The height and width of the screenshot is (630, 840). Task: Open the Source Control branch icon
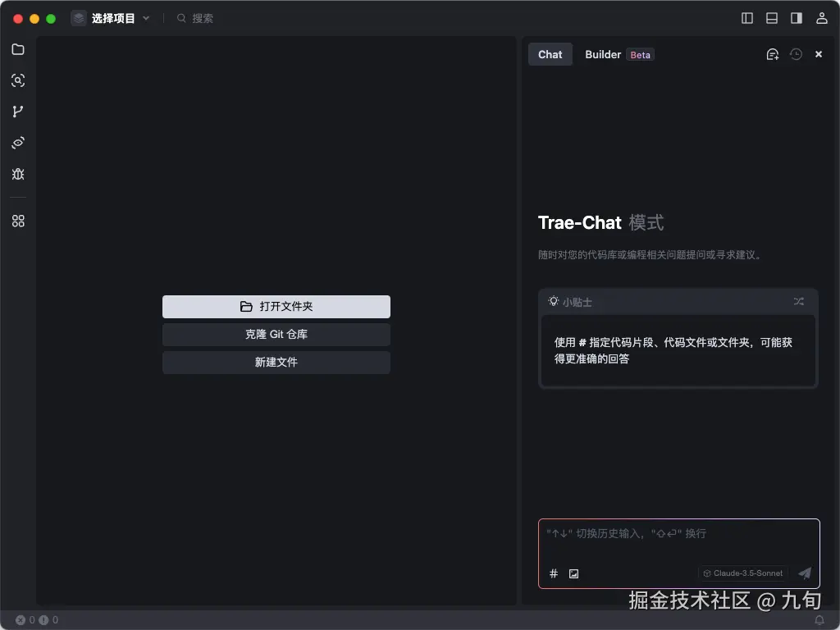(18, 112)
